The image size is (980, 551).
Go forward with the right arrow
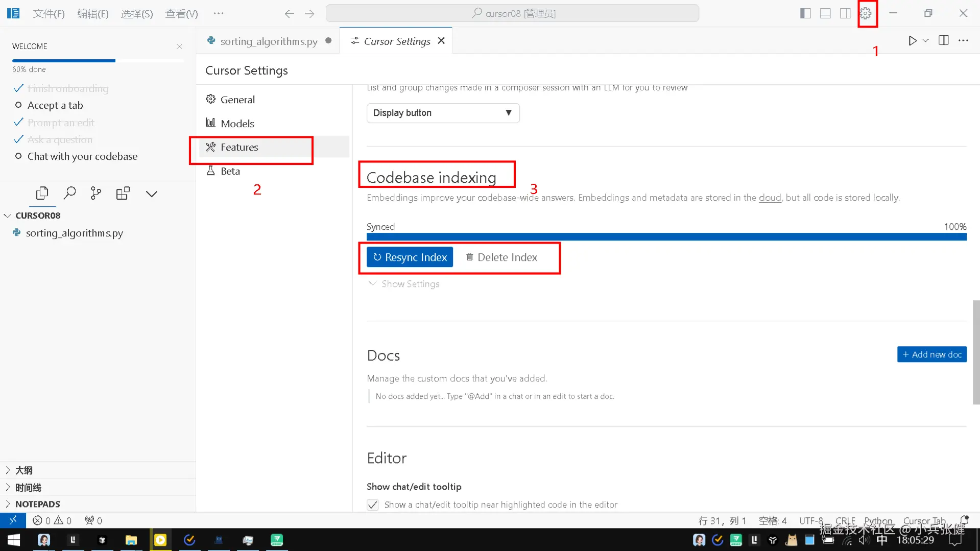(309, 14)
